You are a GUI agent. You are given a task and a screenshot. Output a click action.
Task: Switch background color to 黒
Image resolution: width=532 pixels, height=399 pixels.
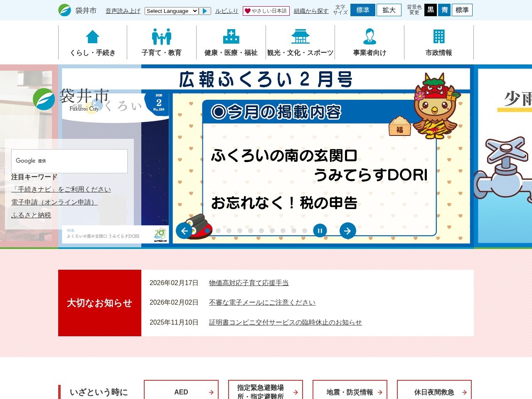(431, 10)
